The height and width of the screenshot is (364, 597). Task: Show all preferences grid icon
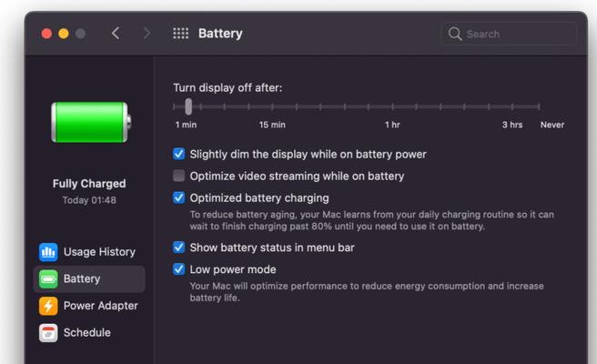(180, 34)
